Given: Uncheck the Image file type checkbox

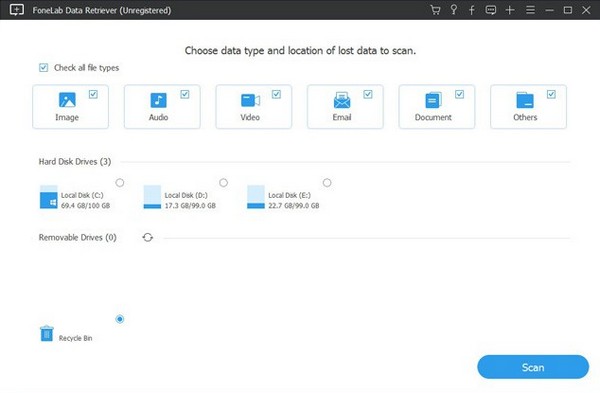Looking at the screenshot, I should click(93, 94).
